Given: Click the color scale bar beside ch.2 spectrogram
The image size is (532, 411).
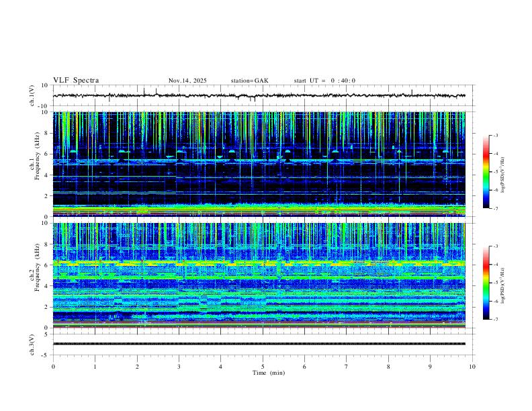Looking at the screenshot, I should pyautogui.click(x=486, y=283).
